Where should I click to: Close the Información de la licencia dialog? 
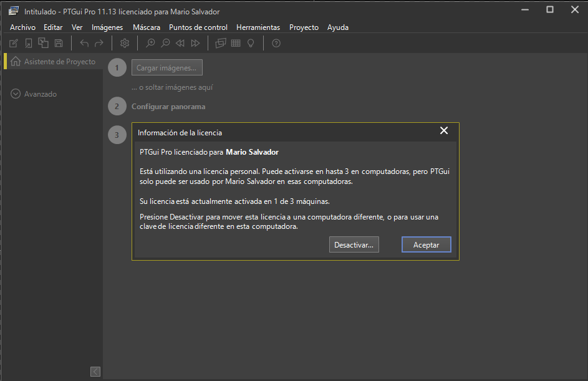pos(444,130)
